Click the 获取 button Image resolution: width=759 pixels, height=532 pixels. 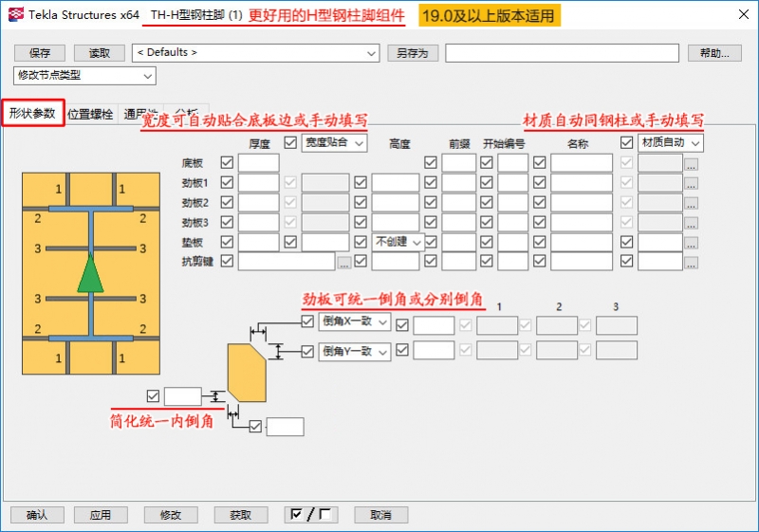click(x=241, y=515)
